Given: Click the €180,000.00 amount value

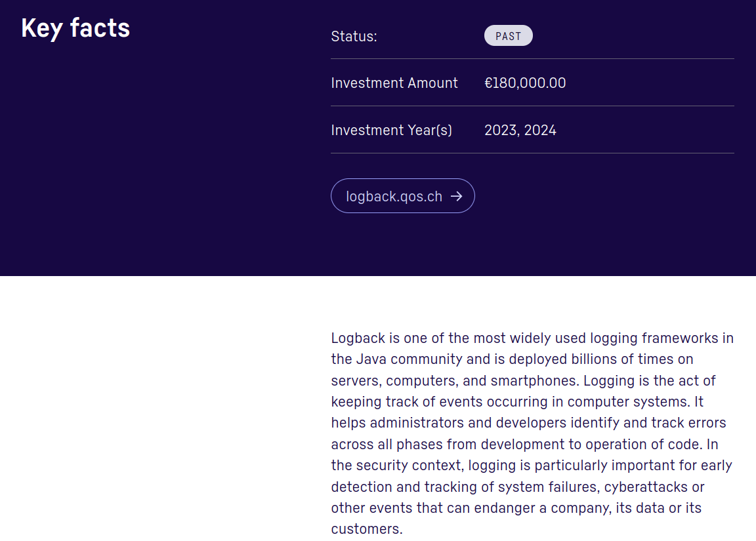Looking at the screenshot, I should click(525, 83).
